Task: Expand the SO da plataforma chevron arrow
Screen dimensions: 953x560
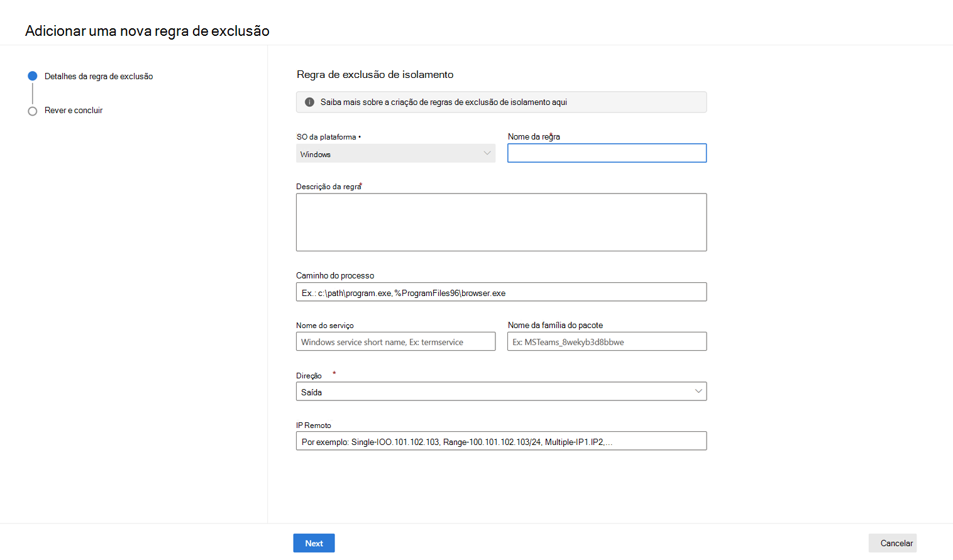Action: pyautogui.click(x=487, y=153)
